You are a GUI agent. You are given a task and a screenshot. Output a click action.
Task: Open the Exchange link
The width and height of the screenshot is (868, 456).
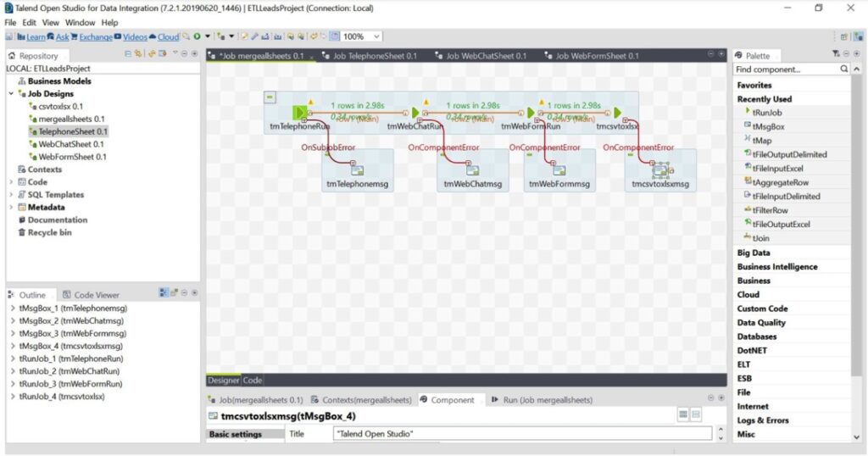(x=96, y=37)
